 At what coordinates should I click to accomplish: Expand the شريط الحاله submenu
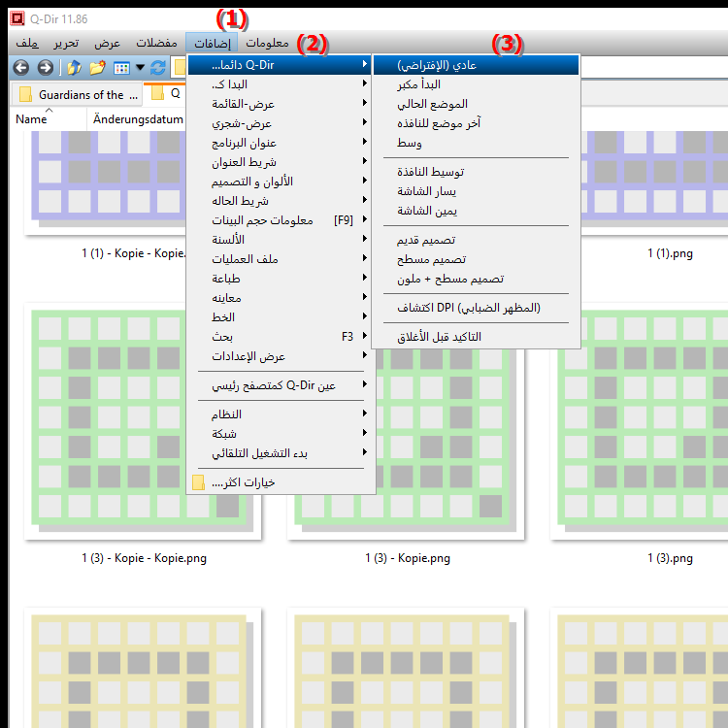pyautogui.click(x=280, y=201)
